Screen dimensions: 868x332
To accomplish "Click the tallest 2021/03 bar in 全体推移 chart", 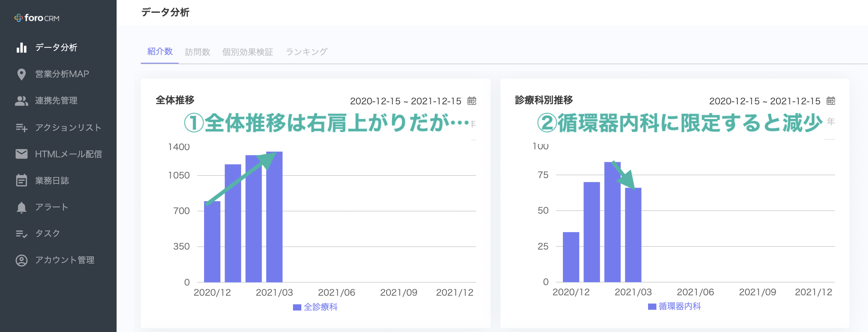I will click(274, 217).
